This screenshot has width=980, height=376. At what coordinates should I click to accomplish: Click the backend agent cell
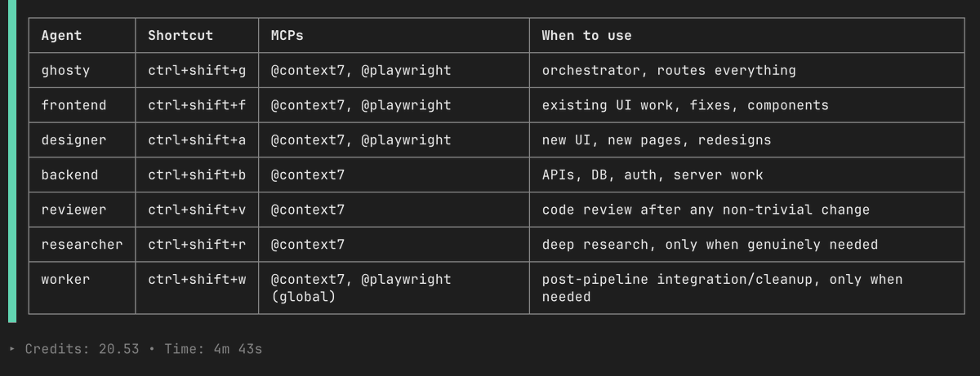click(x=82, y=175)
